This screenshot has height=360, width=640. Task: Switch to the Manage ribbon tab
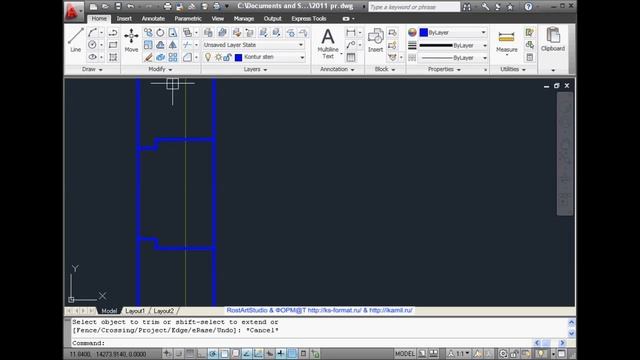tap(244, 19)
